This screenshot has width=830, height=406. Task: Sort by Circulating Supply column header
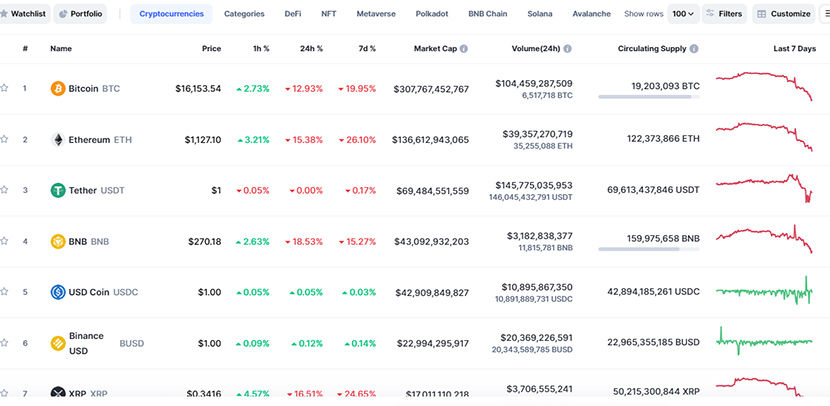pyautogui.click(x=652, y=49)
